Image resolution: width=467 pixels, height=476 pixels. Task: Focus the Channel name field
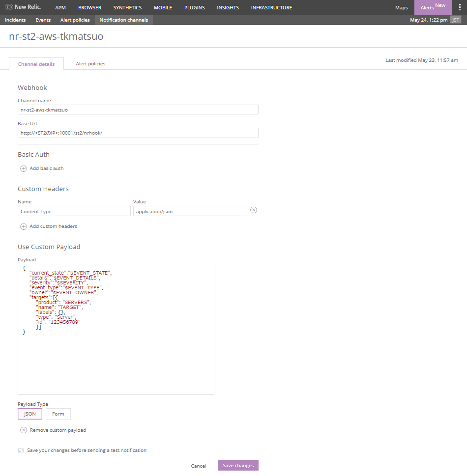pos(138,110)
